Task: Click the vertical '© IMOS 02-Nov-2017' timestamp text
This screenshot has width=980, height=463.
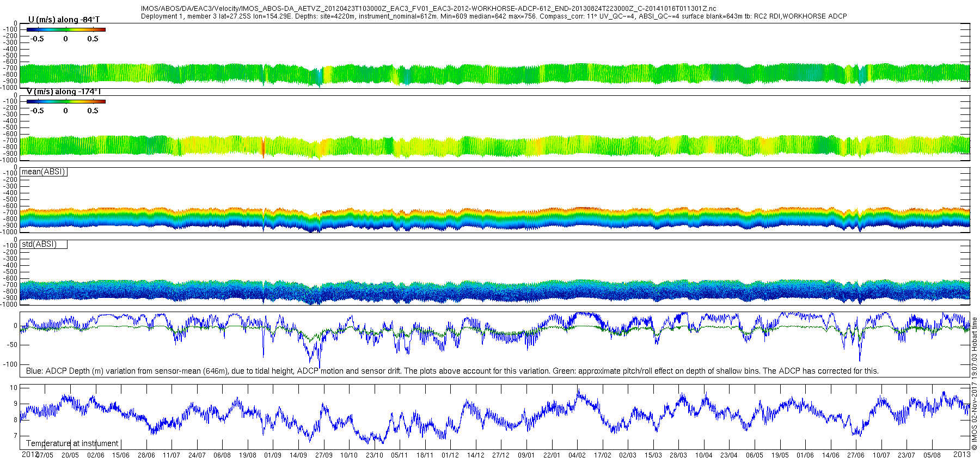Action: [x=975, y=384]
